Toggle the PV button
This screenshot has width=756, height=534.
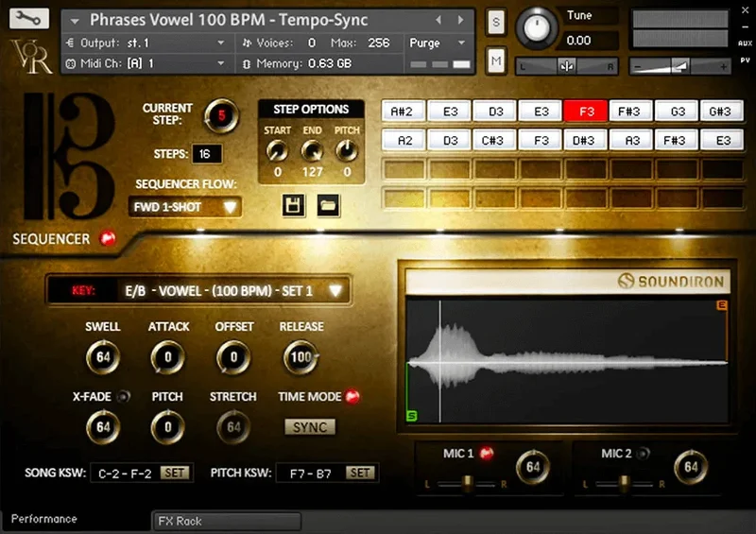(745, 60)
